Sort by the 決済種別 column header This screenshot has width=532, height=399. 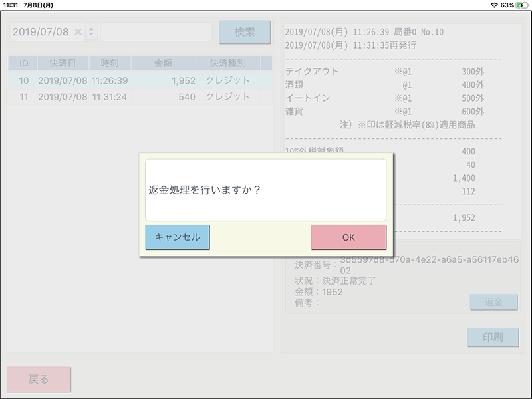tap(227, 64)
